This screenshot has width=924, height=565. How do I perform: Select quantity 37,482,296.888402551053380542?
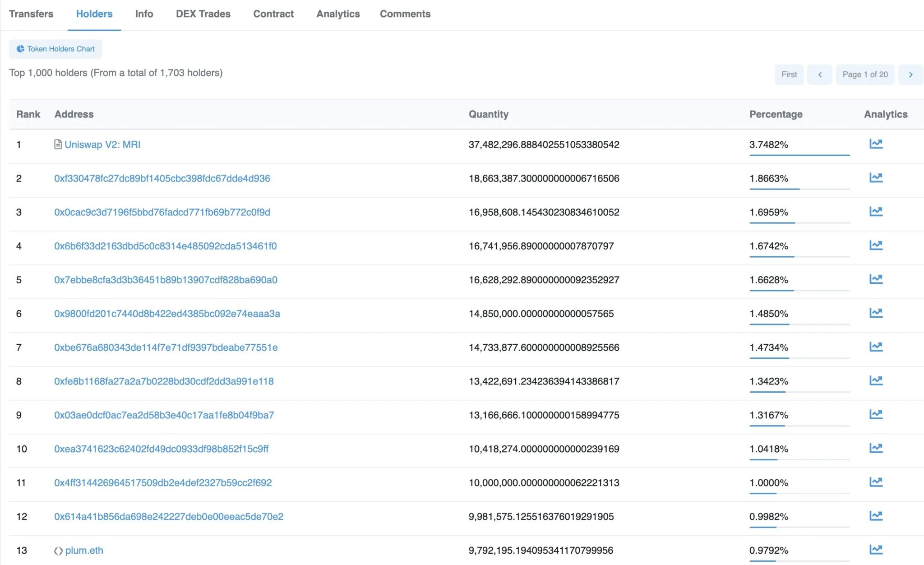point(544,144)
